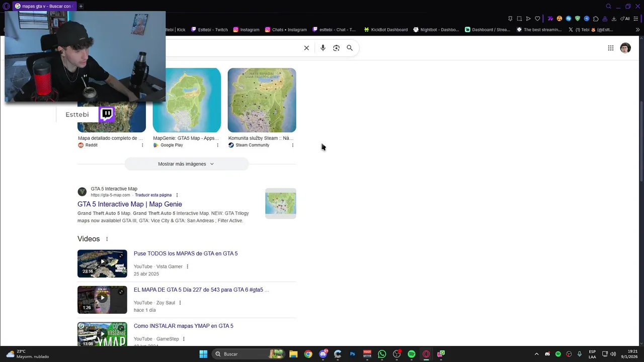Open the green shield adblock extension
Screen dimensions: 644x362
point(578,19)
